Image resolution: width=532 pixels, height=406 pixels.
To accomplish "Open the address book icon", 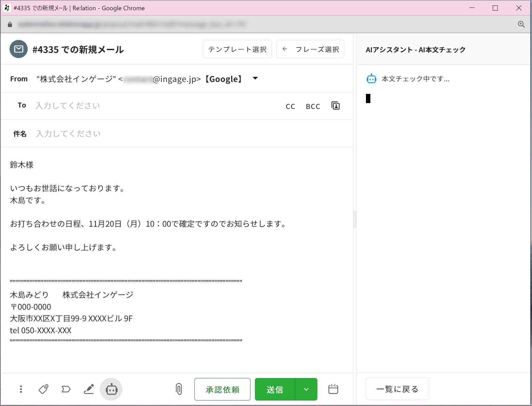I will [336, 106].
